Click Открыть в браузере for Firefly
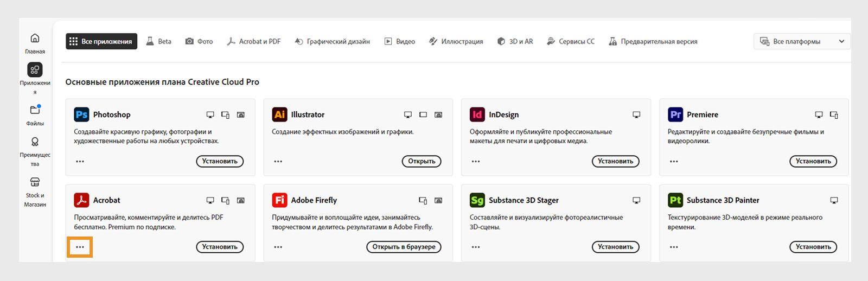This screenshot has width=868, height=281. tap(404, 247)
